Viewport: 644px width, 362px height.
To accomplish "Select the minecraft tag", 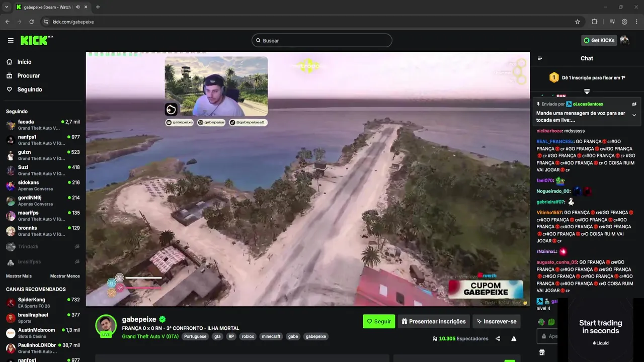I will click(x=271, y=336).
